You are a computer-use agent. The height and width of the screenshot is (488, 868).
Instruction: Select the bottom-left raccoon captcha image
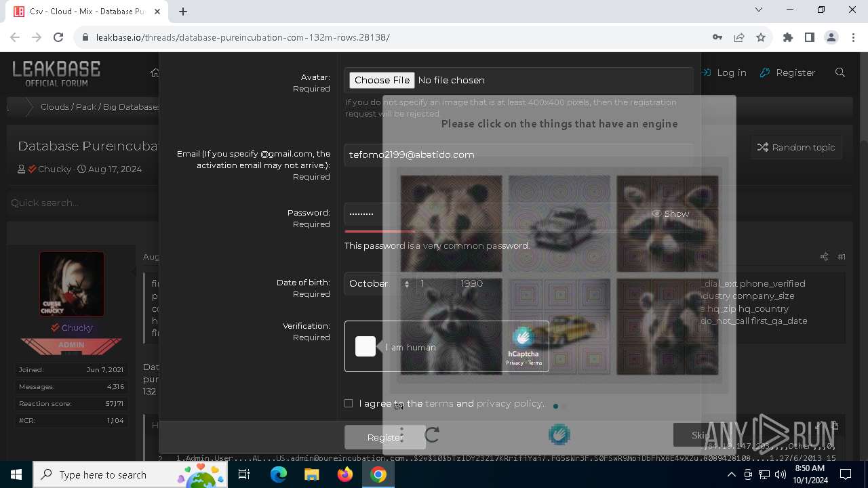451,327
